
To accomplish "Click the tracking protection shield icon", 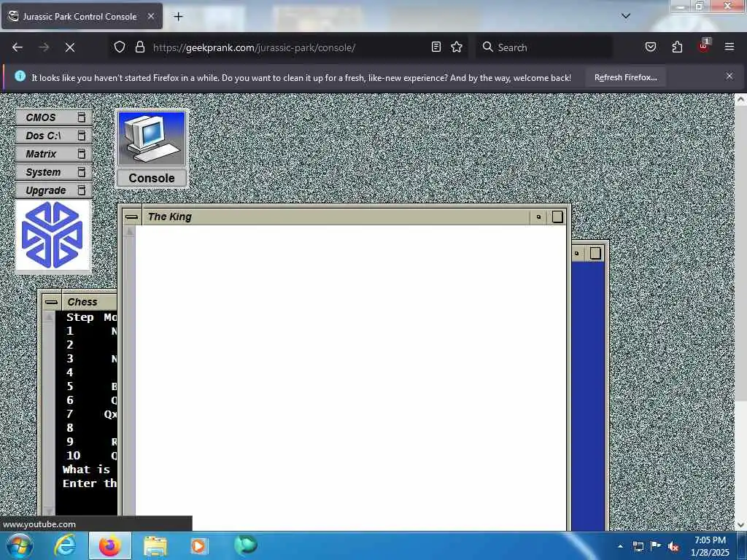I will point(120,47).
